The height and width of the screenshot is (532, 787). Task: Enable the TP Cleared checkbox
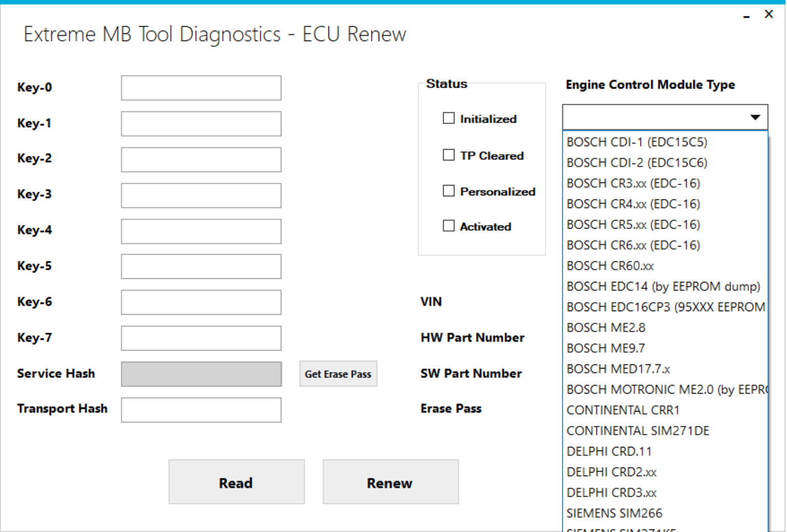click(x=449, y=155)
